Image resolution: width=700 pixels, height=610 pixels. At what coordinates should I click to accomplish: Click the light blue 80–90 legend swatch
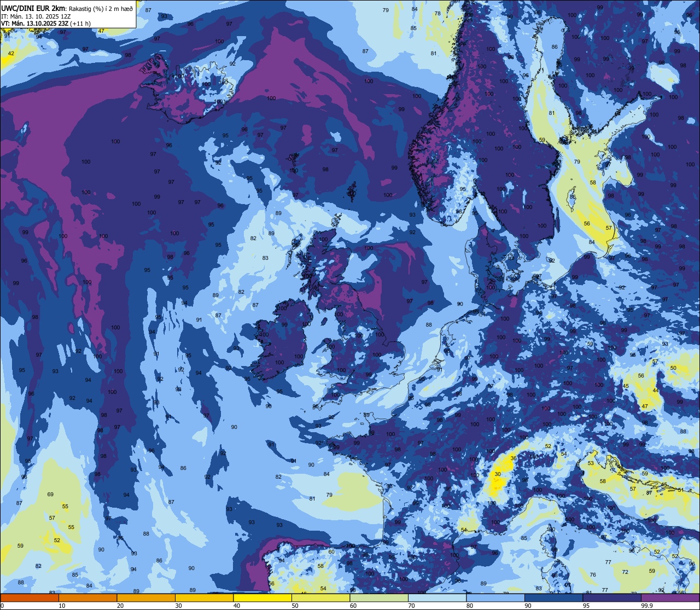click(x=495, y=597)
